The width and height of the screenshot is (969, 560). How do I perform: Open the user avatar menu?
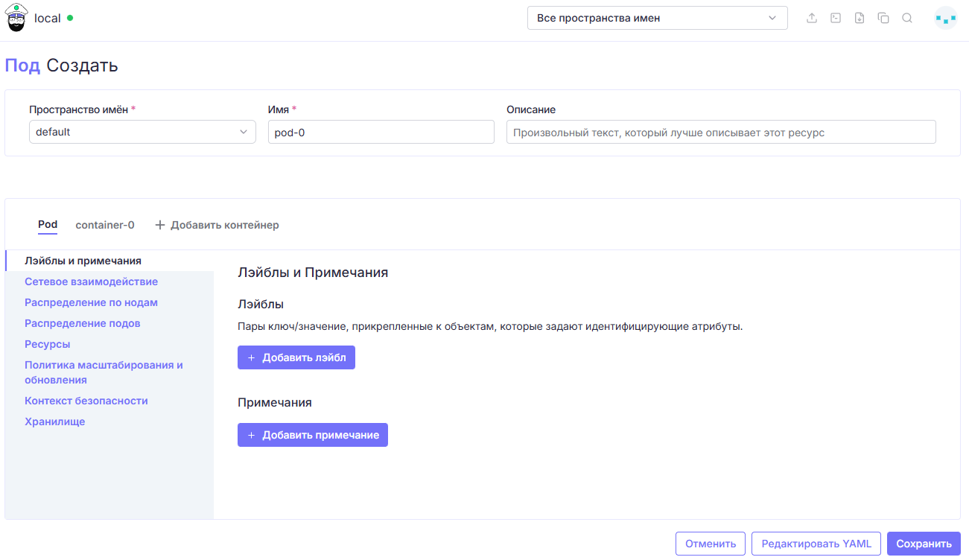coord(946,18)
